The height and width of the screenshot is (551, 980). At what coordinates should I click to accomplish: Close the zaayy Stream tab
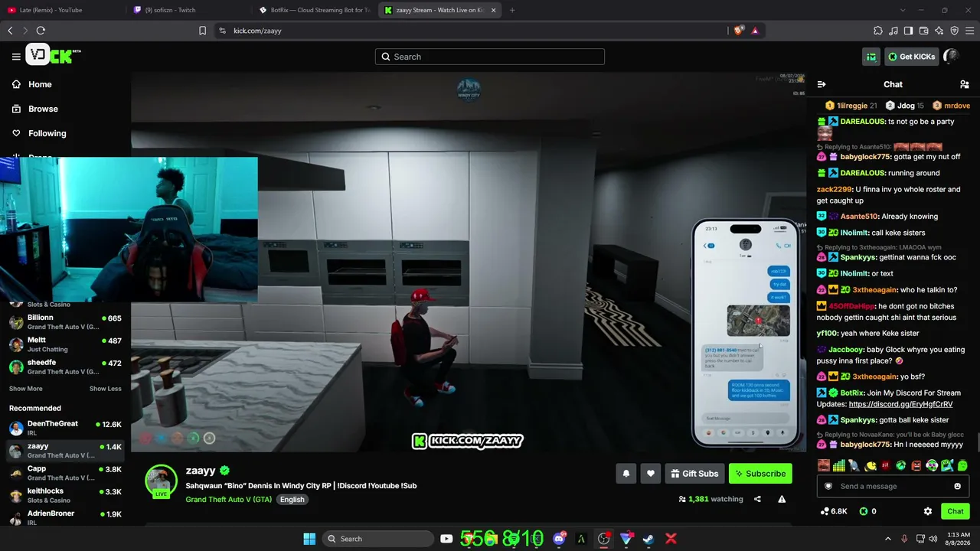[493, 10]
